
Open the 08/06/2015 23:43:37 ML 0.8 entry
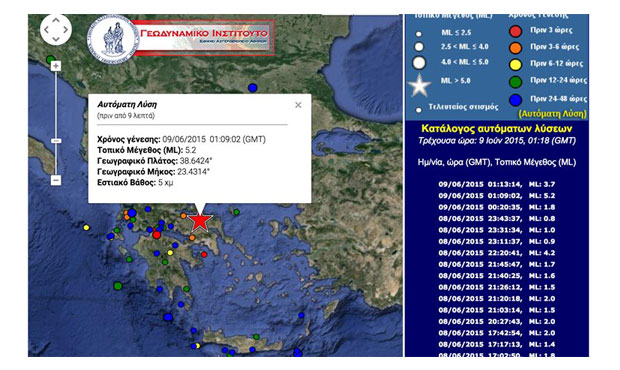point(497,219)
